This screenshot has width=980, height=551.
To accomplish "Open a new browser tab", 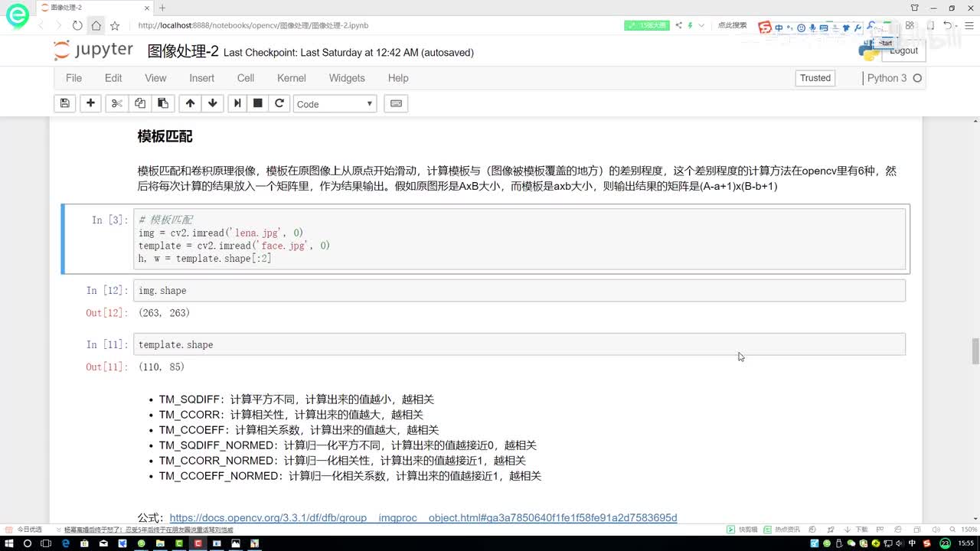I will (x=162, y=8).
